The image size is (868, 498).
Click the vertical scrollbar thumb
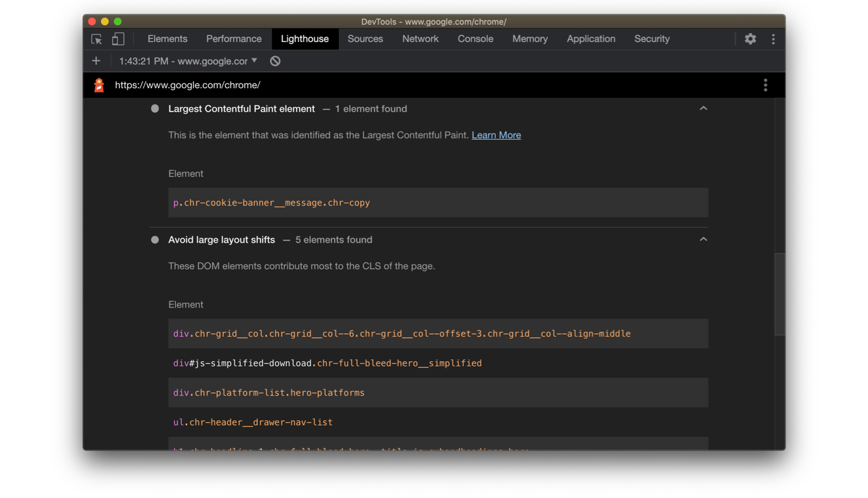pos(780,294)
